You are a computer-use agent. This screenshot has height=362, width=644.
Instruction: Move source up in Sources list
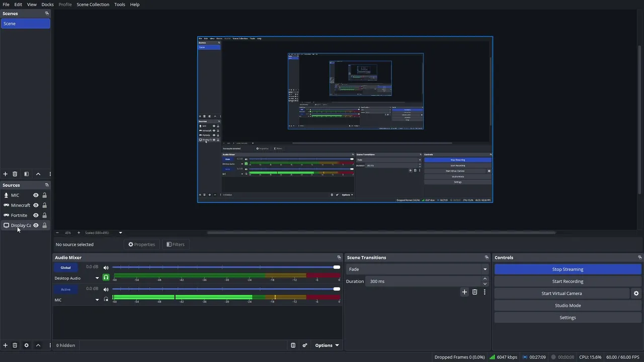pyautogui.click(x=38, y=345)
